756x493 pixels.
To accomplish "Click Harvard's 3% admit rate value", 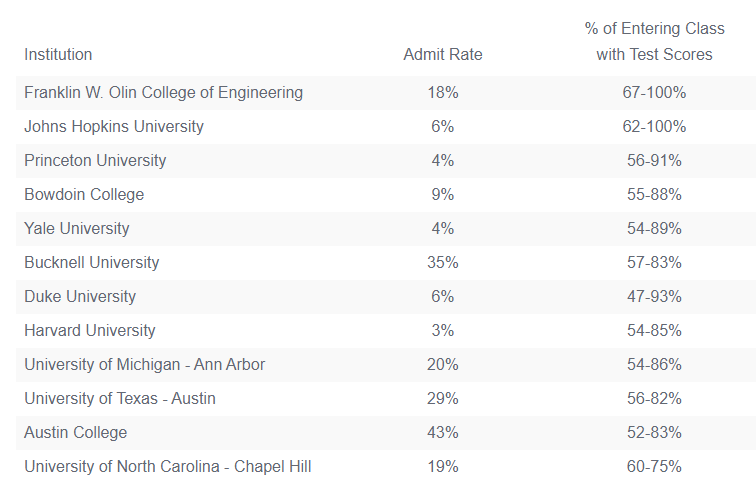I will pyautogui.click(x=442, y=331).
